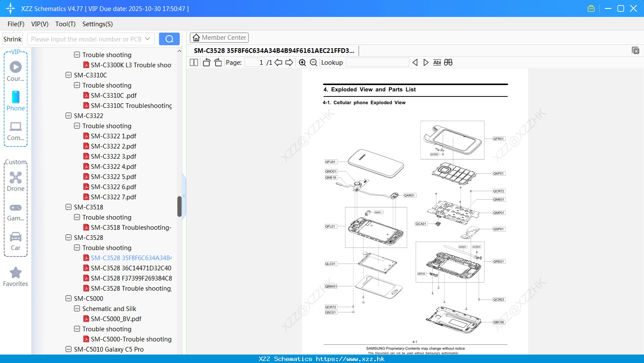Click the binoculars search icon
The width and height of the screenshot is (644, 363).
point(448,63)
